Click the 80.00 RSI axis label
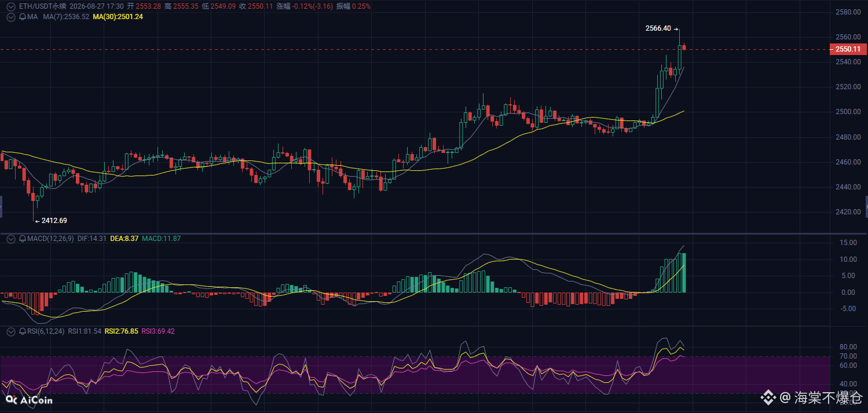The image size is (868, 413). click(848, 347)
